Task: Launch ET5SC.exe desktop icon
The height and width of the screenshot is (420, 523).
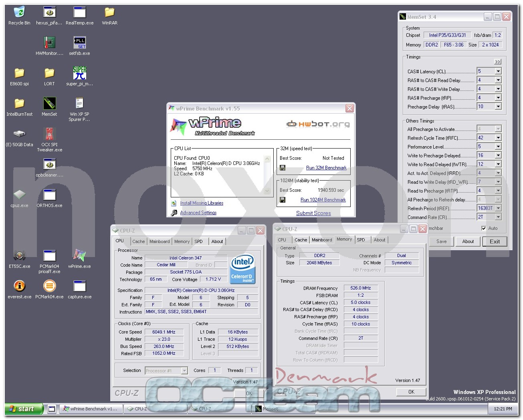Action: (19, 259)
